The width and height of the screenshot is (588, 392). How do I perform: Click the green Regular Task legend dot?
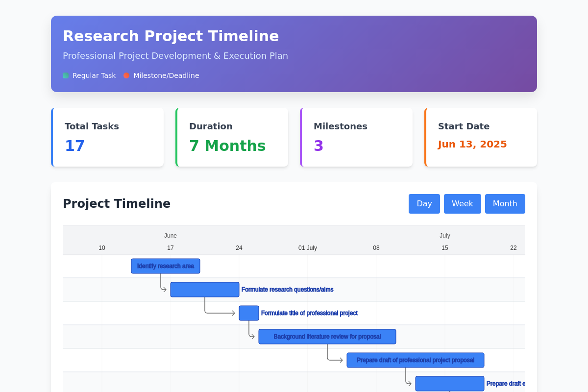click(65, 75)
